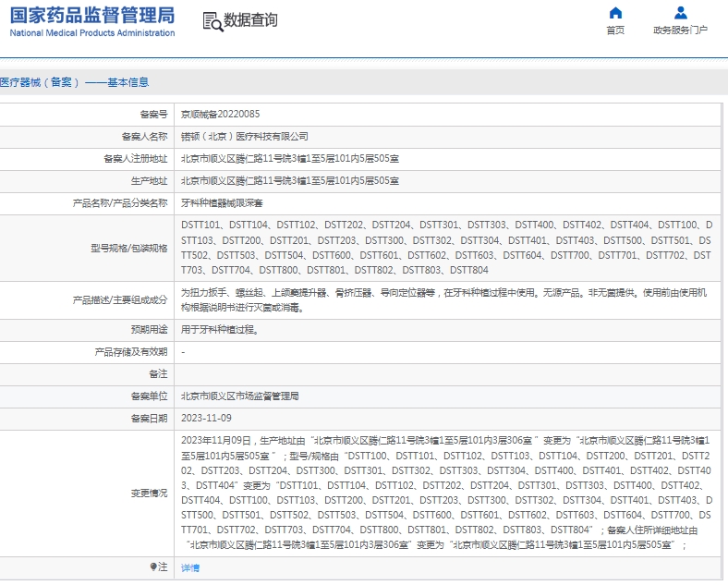Select the product name 牙科种植器械限深套
Screen dimensions: 728x585
point(222,203)
